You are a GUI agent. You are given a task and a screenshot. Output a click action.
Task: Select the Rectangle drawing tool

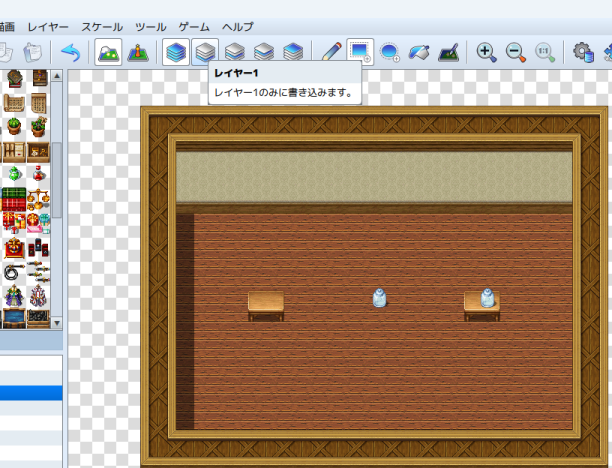pyautogui.click(x=360, y=52)
